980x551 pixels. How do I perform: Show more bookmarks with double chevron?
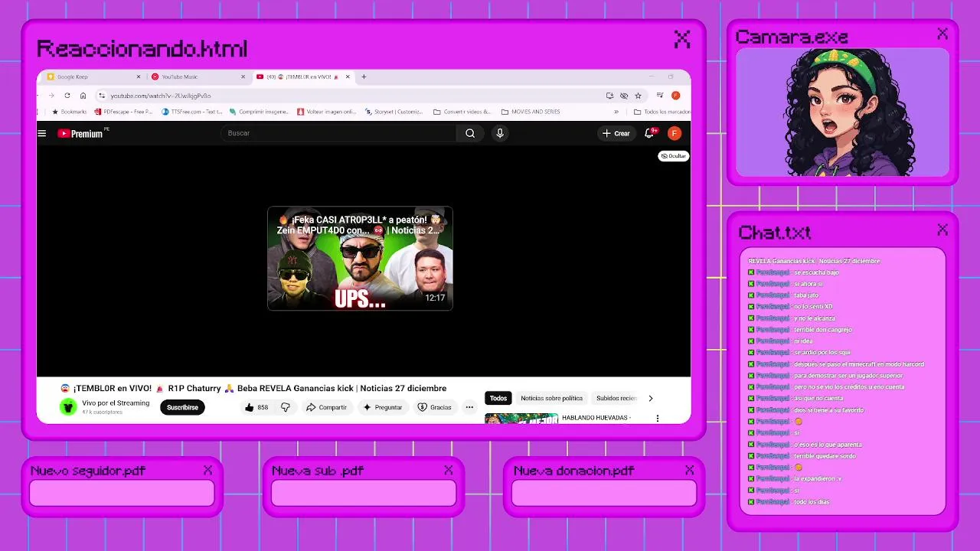[x=616, y=112]
